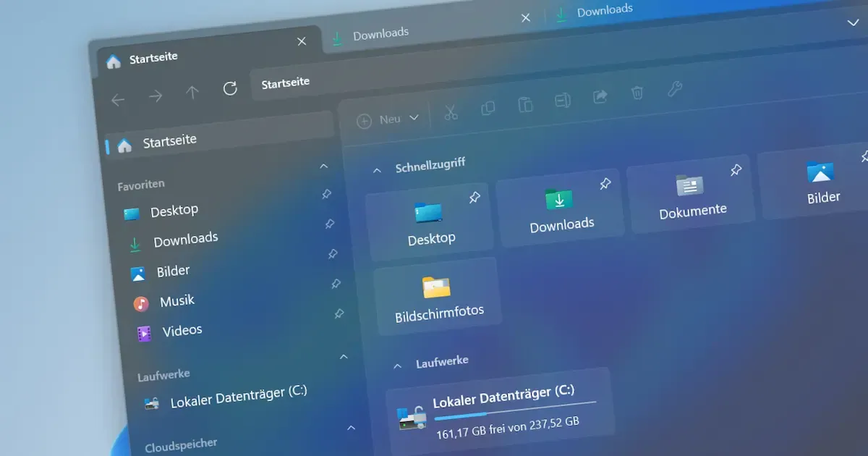Screen dimensions: 868x456
Task: Click "161,17 GB frei von 237,52 GB" text
Action: 508,428
